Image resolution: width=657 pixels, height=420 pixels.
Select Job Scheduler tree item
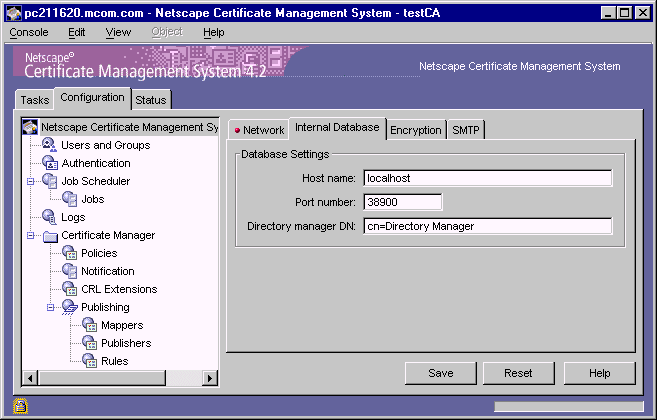(96, 181)
